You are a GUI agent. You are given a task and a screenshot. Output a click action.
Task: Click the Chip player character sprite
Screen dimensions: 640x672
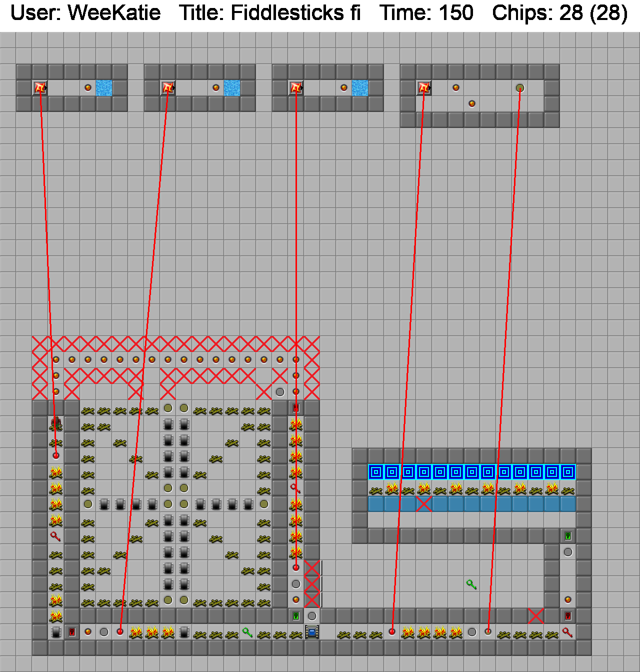(56, 424)
